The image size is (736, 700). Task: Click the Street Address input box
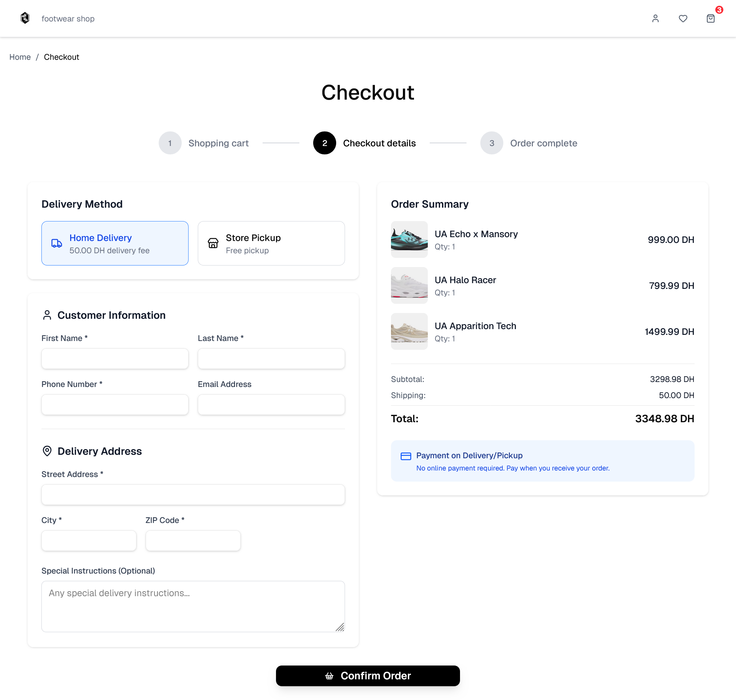tap(193, 495)
